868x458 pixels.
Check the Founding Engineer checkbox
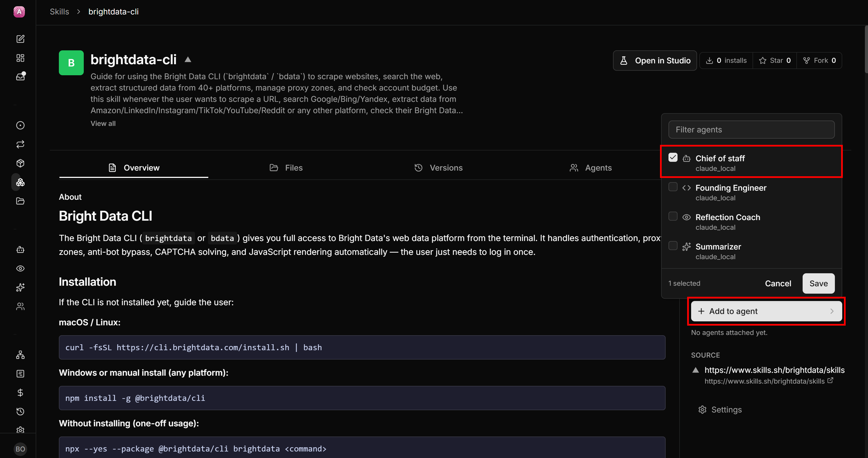(673, 187)
